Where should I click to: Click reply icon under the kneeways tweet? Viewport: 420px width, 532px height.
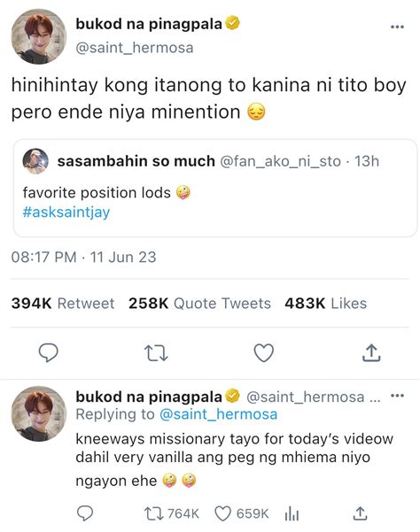(x=85, y=513)
